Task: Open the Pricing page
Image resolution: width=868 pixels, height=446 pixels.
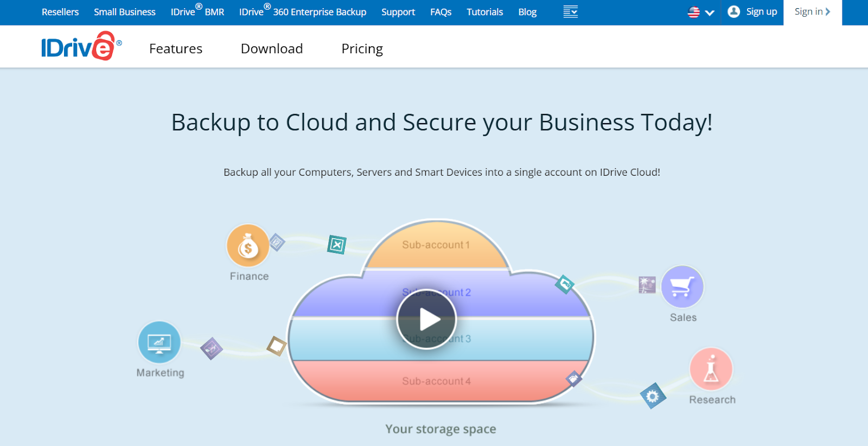Action: point(362,49)
